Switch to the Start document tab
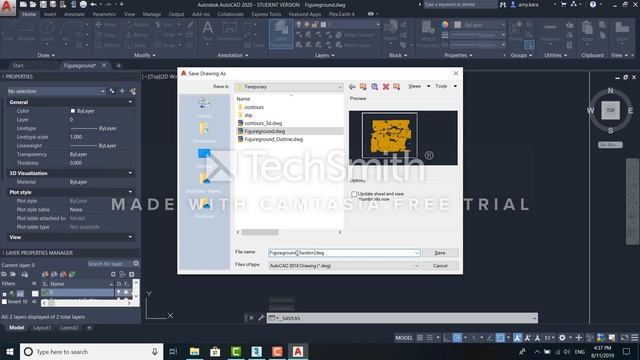Image resolution: width=640 pixels, height=360 pixels. 18,65
